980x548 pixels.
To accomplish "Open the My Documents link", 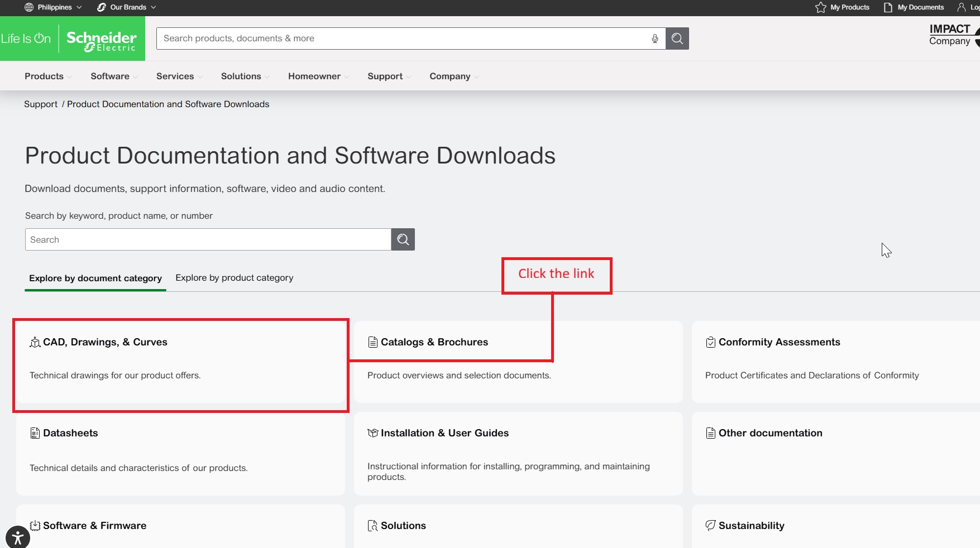I will (921, 7).
